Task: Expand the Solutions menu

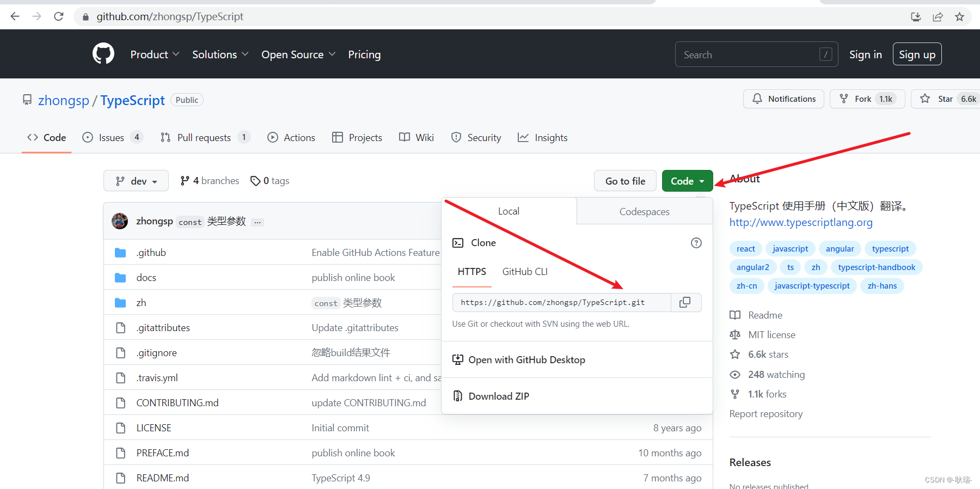Action: [x=220, y=54]
